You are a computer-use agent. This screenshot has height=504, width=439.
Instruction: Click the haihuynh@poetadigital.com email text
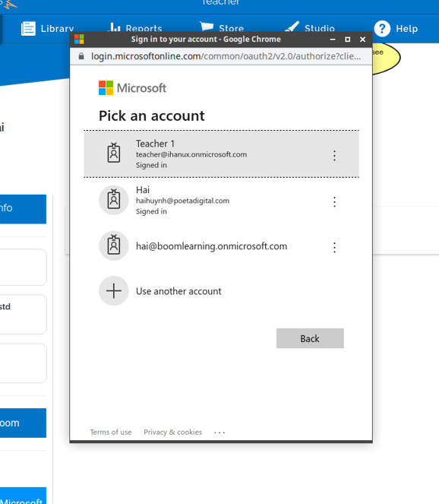(182, 201)
